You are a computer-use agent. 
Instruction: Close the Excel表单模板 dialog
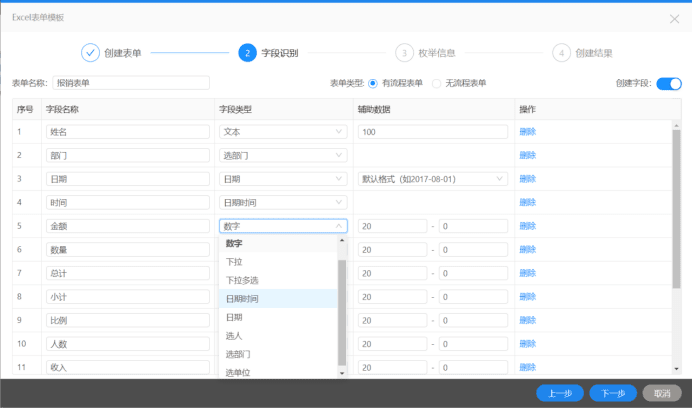[674, 19]
